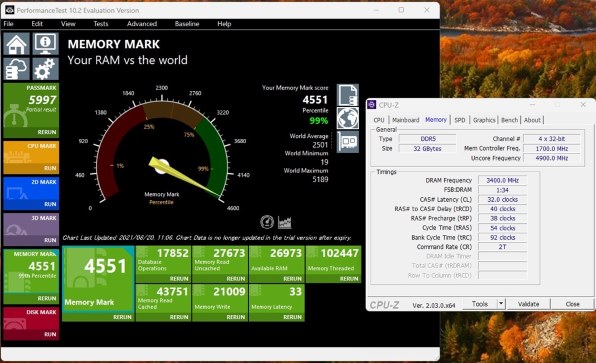Rerun the PassMark overall test
The width and height of the screenshot is (596, 363).
tap(47, 132)
